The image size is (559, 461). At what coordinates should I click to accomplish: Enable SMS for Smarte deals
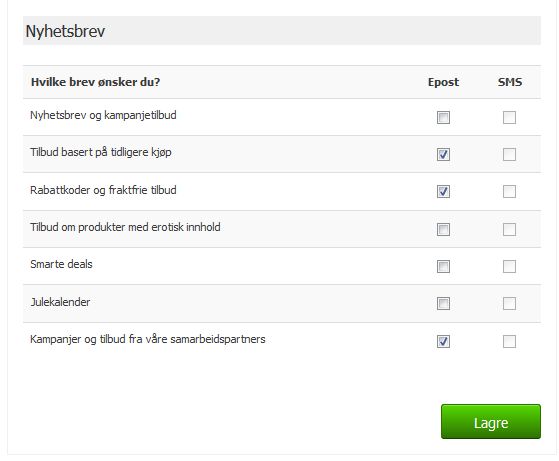tap(509, 266)
